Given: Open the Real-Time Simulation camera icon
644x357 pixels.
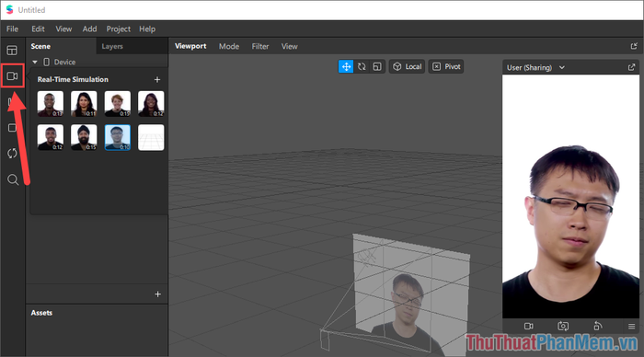Looking at the screenshot, I should click(12, 76).
